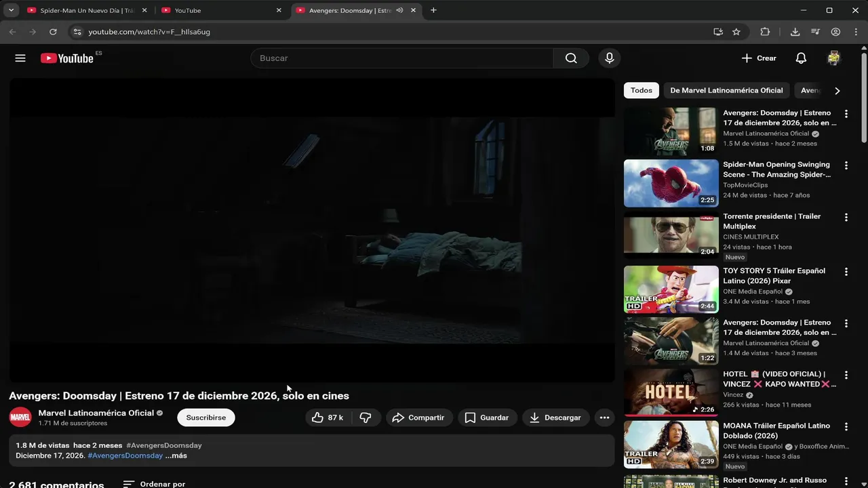
Task: Click the Suscribirse button
Action: click(x=206, y=418)
